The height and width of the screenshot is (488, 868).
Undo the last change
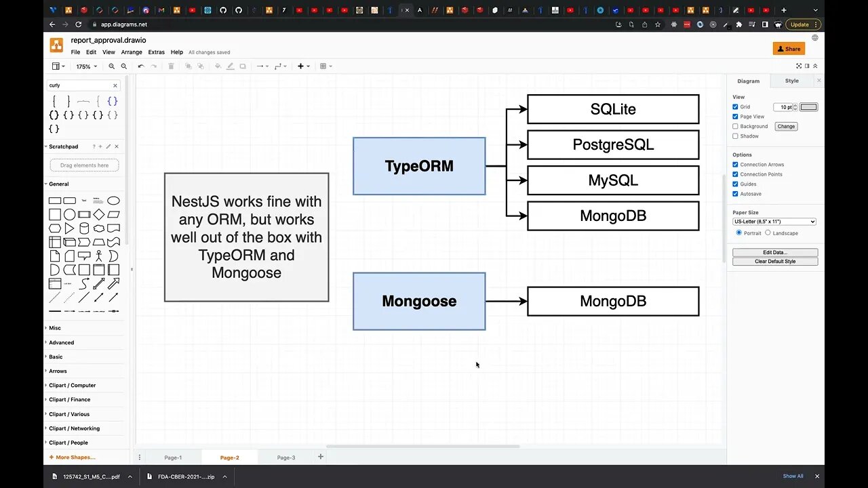point(140,66)
